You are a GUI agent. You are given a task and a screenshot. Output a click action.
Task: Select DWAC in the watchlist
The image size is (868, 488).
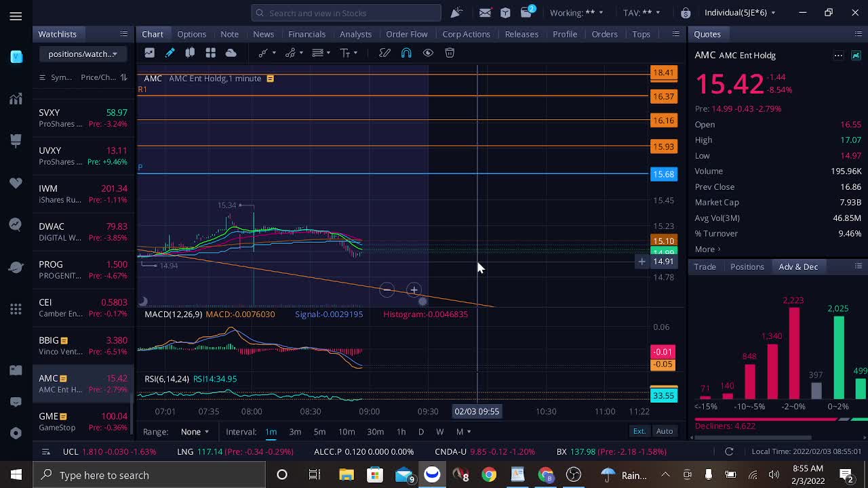coord(83,232)
